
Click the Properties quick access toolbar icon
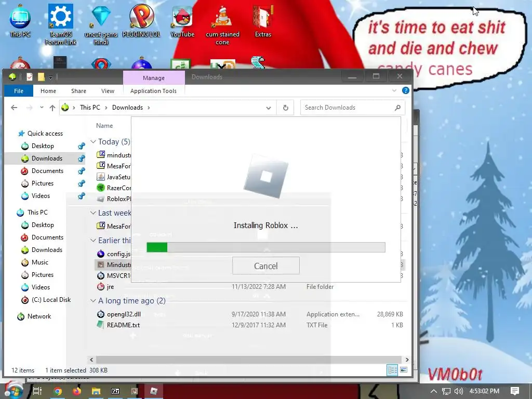click(30, 77)
